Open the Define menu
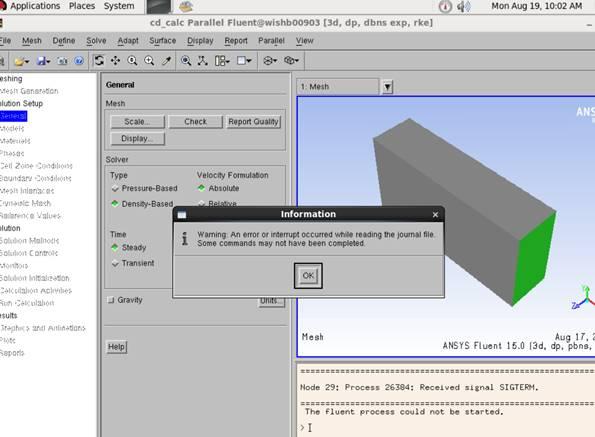The width and height of the screenshot is (595, 437). tap(64, 41)
